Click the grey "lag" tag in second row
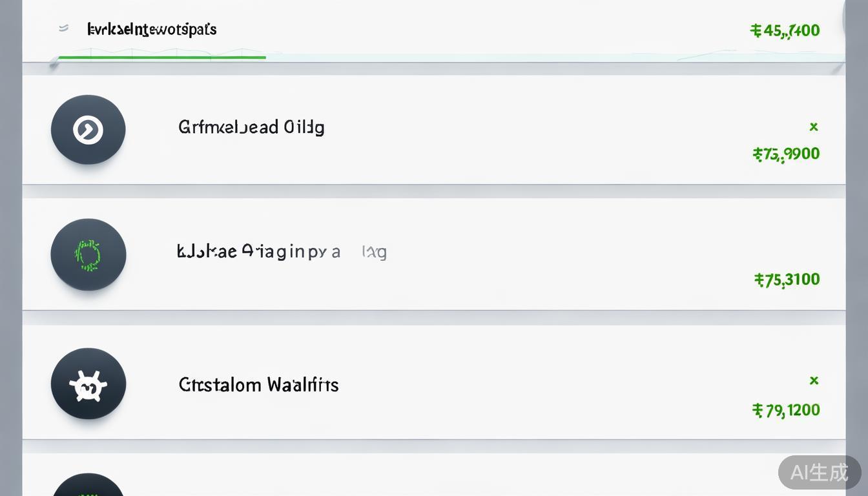 coord(375,252)
